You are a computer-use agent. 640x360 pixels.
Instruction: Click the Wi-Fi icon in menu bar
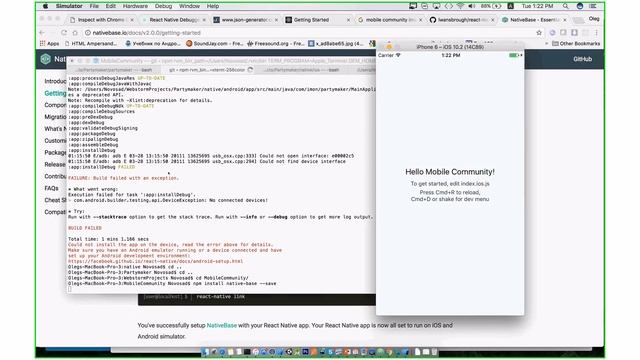coord(460,6)
